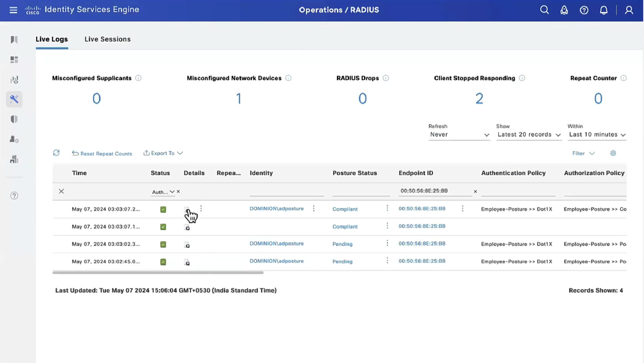Image resolution: width=644 pixels, height=363 pixels.
Task: Click the user profile icon
Action: point(629,10)
